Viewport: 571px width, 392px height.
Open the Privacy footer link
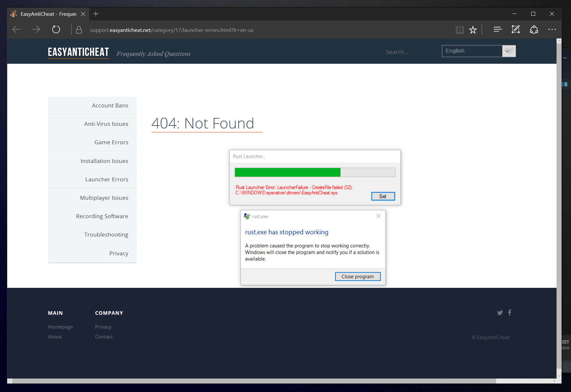click(103, 327)
